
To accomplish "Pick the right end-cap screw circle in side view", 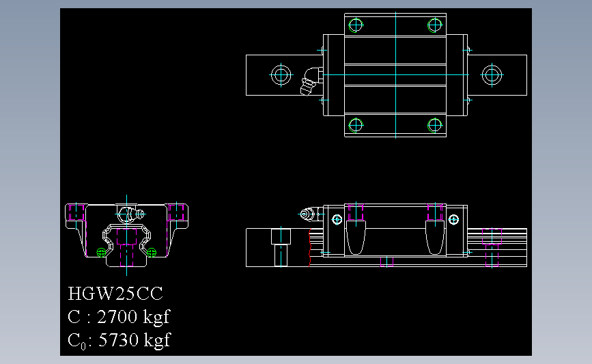I will pos(453,219).
